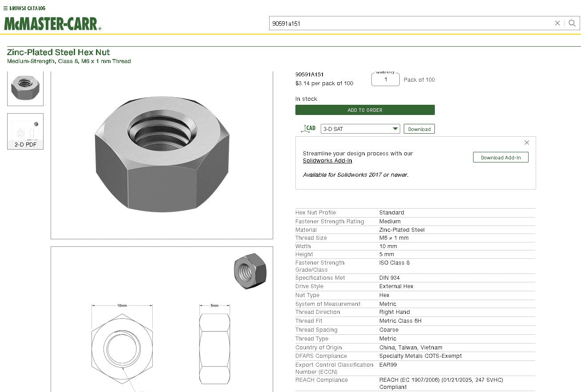The width and height of the screenshot is (581, 392).
Task: Click the Hex Nut Profile label
Action: pyautogui.click(x=316, y=213)
